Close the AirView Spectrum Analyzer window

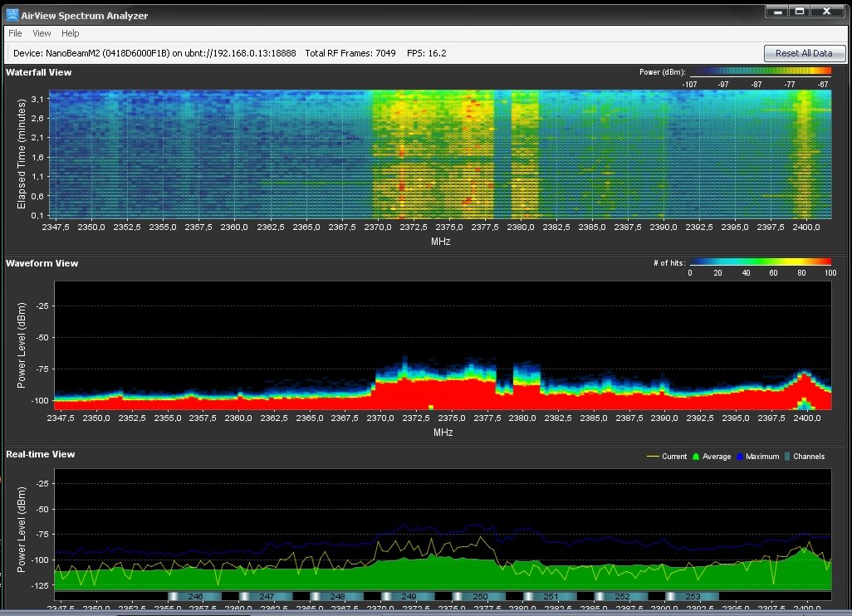click(827, 11)
